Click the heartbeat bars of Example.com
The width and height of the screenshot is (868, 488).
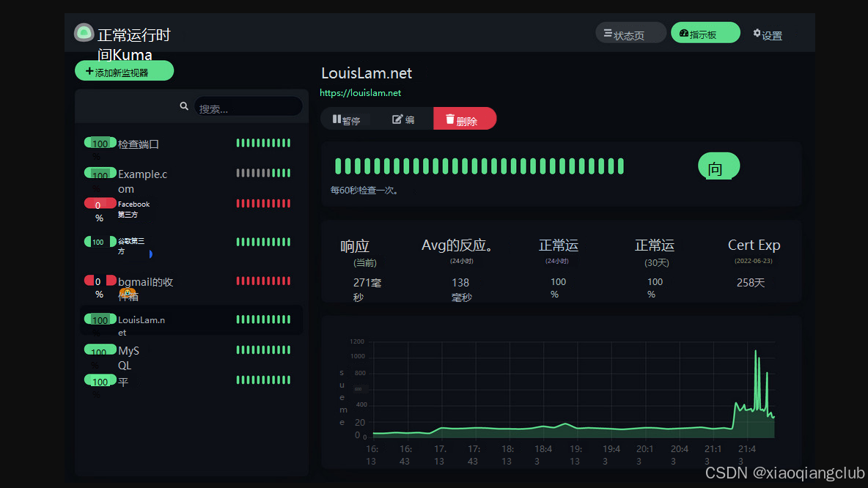tap(263, 173)
